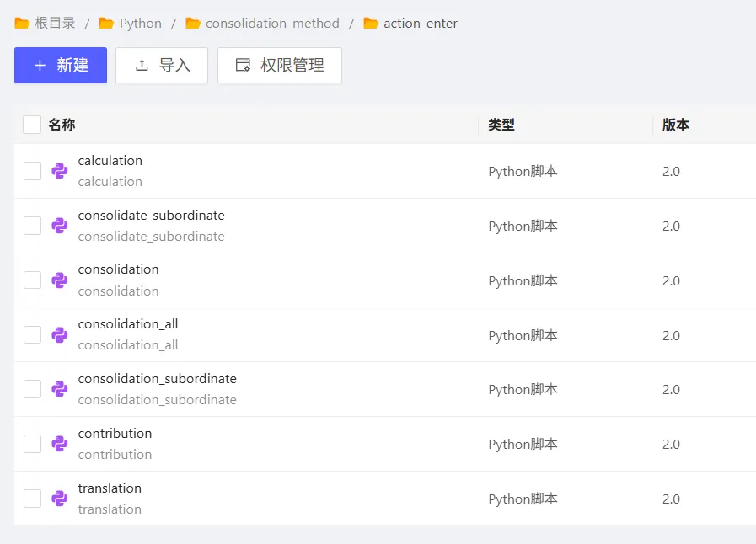756x544 pixels.
Task: Click the 类型 column header
Action: coord(501,125)
